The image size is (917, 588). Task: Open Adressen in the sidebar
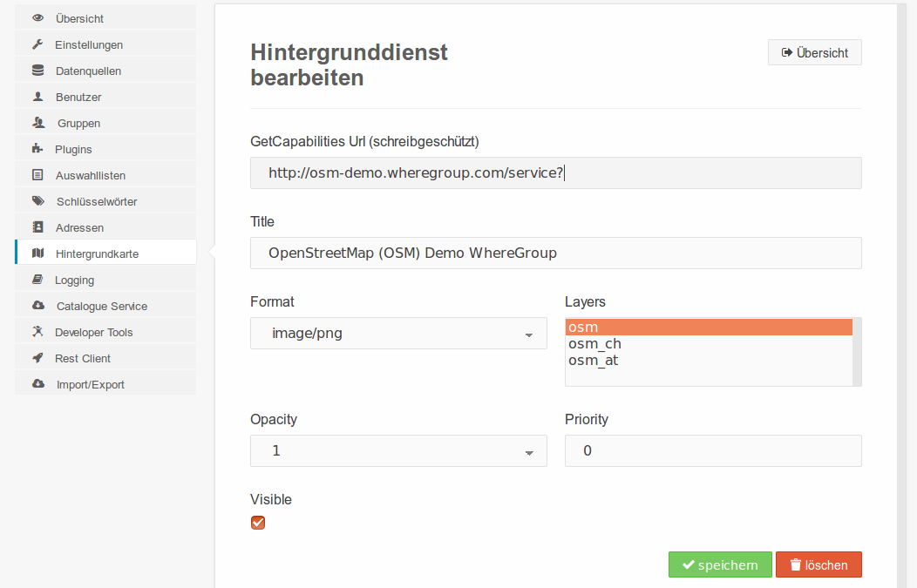point(105,227)
